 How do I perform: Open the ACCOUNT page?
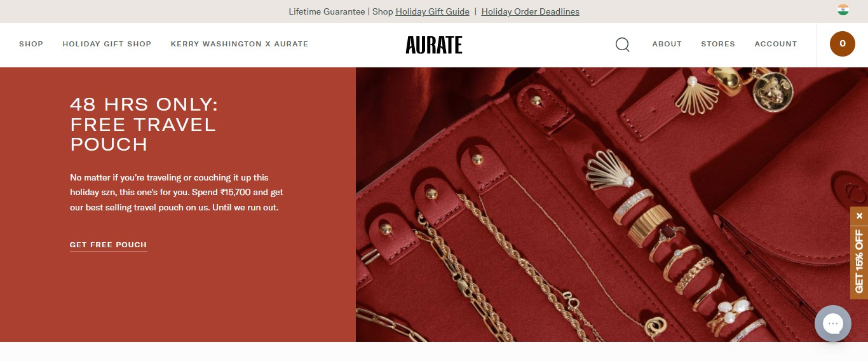click(776, 44)
